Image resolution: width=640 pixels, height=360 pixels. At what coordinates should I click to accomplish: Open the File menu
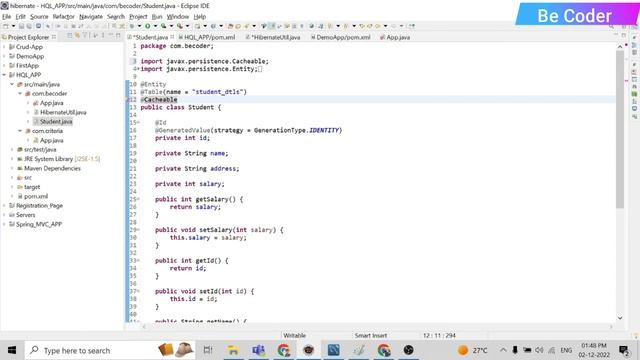point(7,17)
